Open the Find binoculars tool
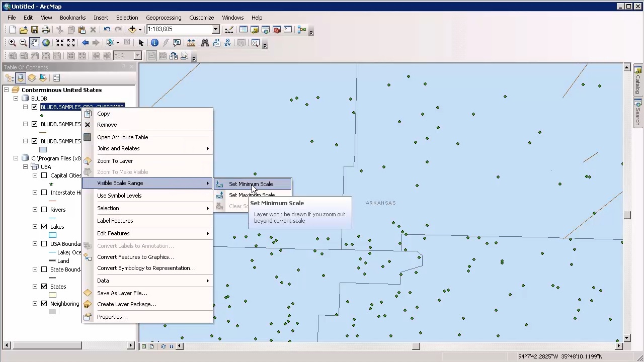 (x=205, y=43)
